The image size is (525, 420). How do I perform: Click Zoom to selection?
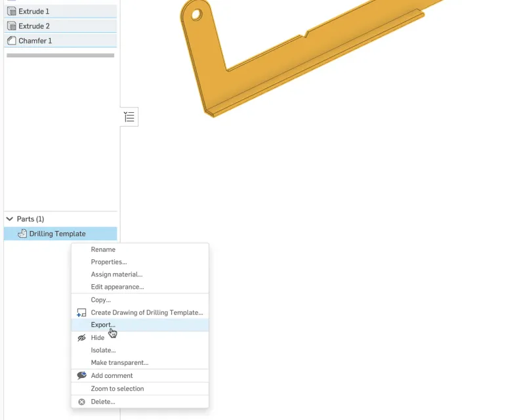click(x=117, y=388)
